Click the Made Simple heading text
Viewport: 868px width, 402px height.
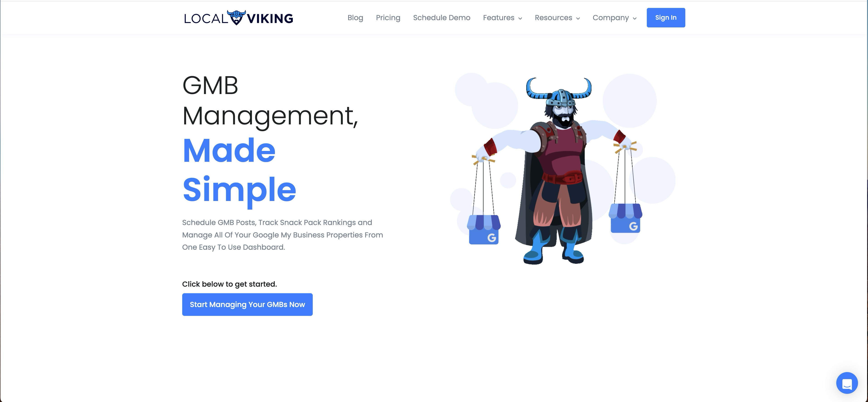pos(239,170)
